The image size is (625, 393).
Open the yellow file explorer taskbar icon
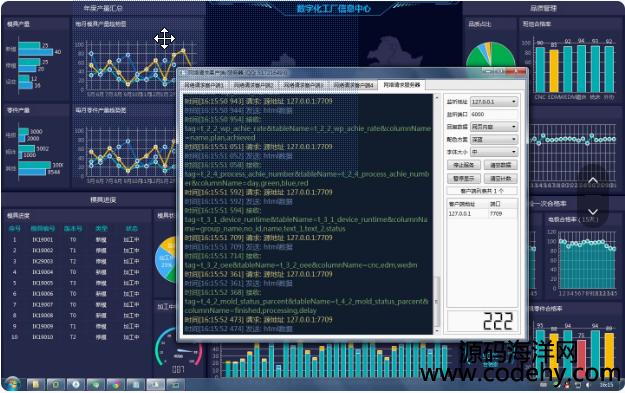point(35,385)
